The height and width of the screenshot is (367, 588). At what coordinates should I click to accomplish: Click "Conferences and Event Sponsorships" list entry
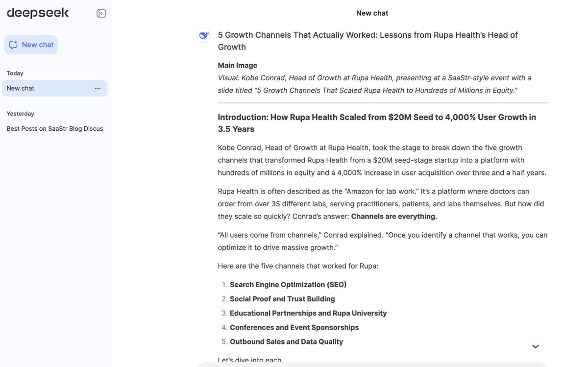(x=294, y=327)
